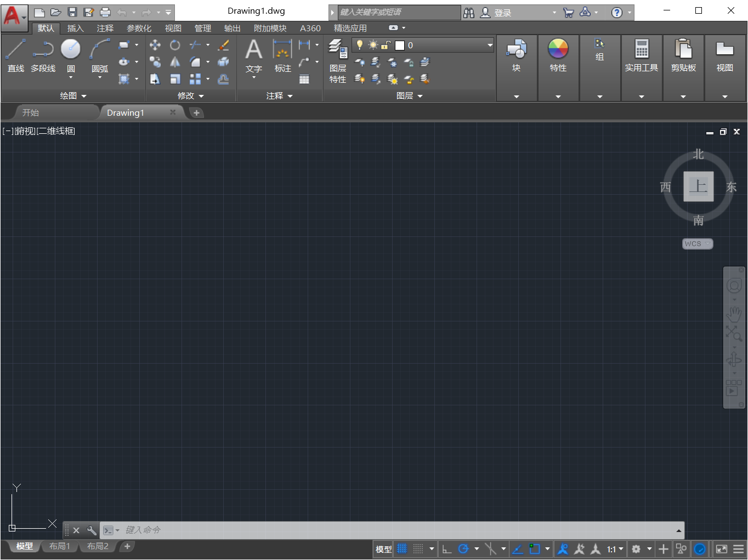
Task: Toggle the layer light bulb on/off
Action: (x=359, y=45)
